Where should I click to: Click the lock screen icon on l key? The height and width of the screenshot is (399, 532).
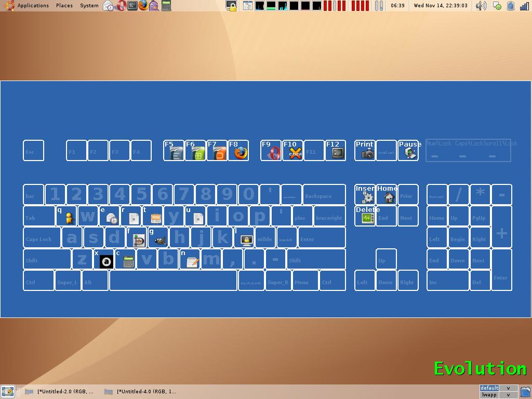247,240
